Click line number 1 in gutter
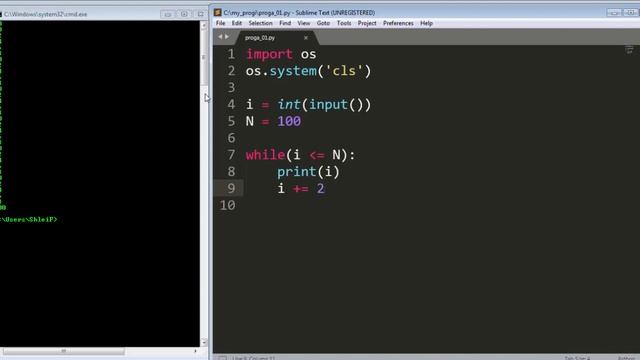This screenshot has width=640, height=360. pos(231,54)
